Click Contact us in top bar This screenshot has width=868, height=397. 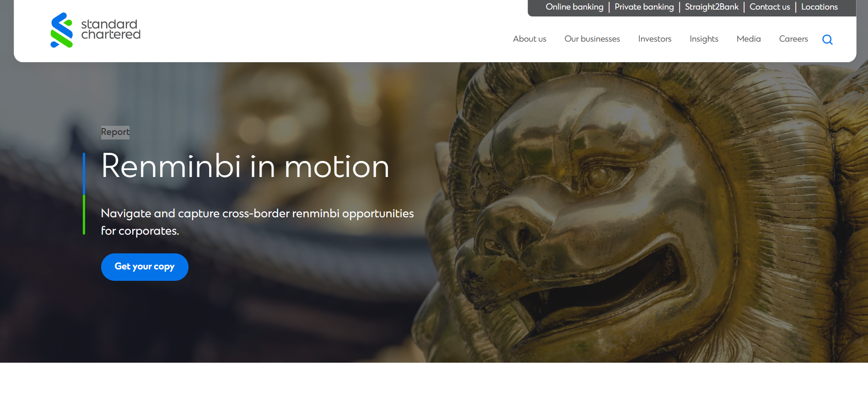(x=770, y=7)
